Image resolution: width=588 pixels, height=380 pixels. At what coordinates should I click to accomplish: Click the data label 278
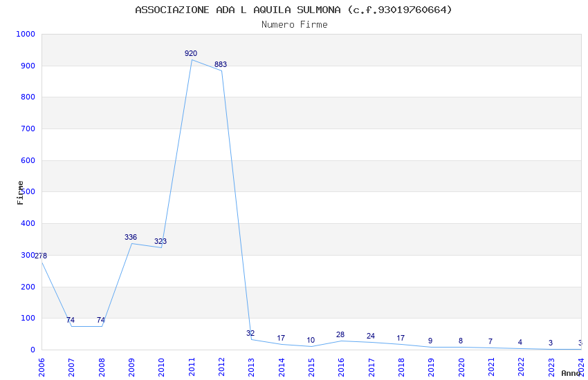pos(41,256)
